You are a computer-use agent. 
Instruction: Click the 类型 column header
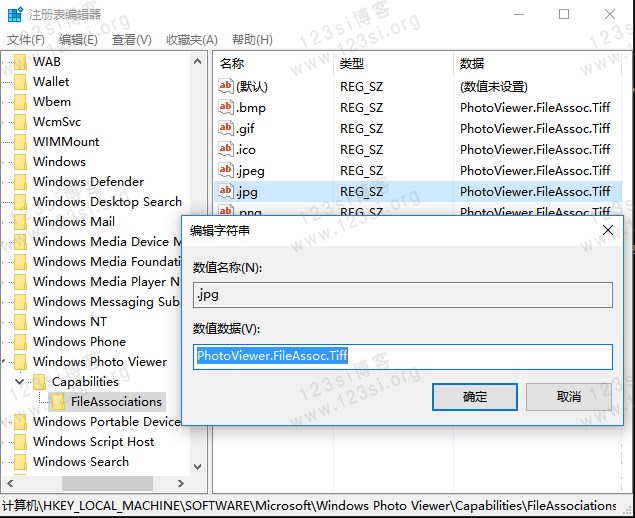pyautogui.click(x=352, y=64)
